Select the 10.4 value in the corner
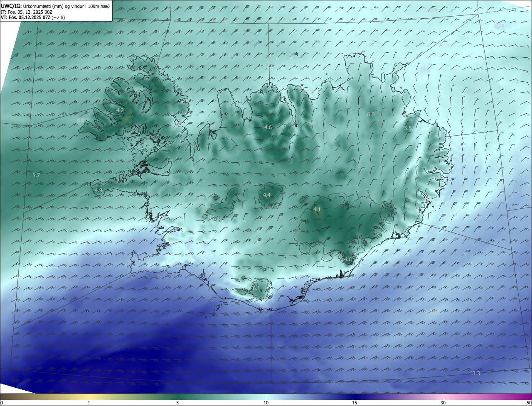 [x=499, y=26]
